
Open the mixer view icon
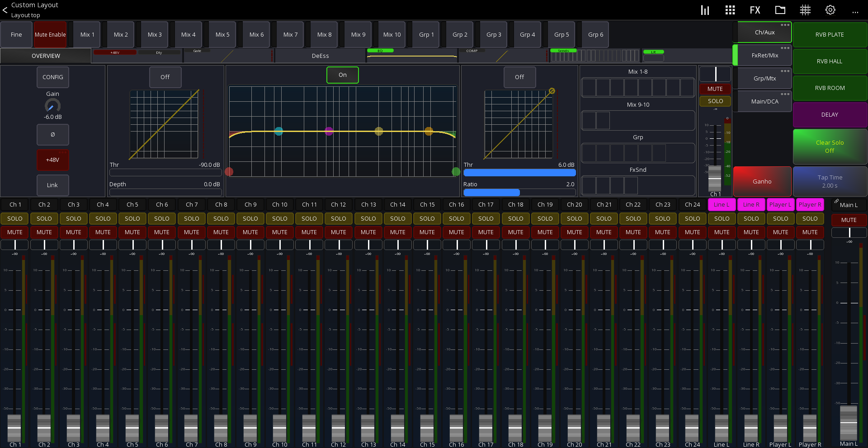[705, 10]
